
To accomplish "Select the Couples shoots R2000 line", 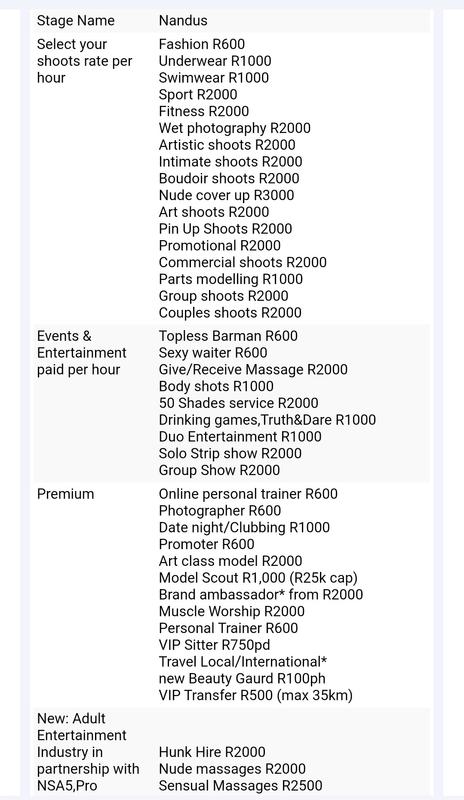I will (230, 313).
